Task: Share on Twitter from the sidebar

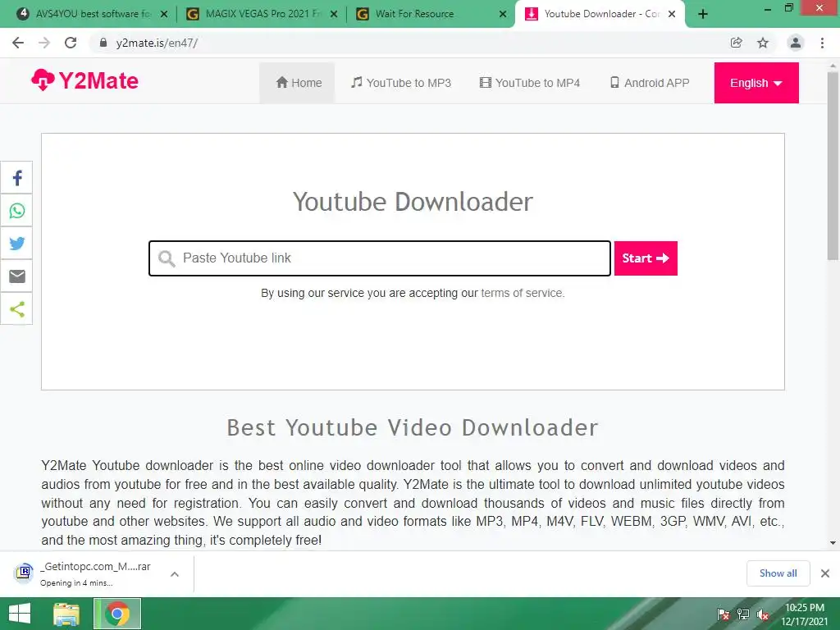Action: (16, 243)
